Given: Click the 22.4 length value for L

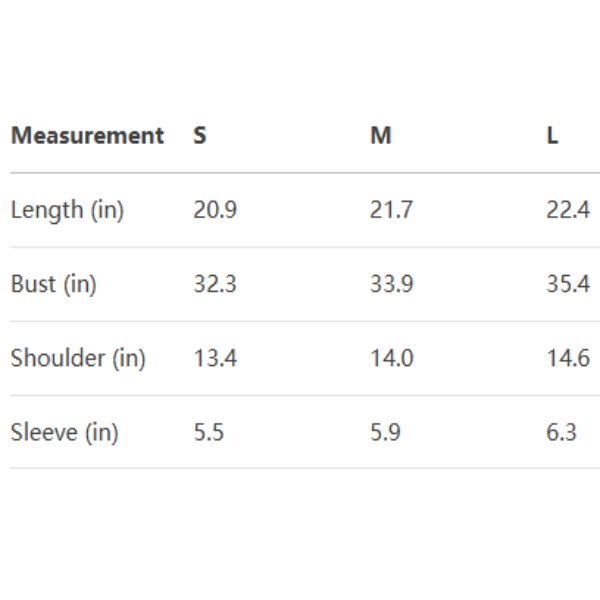Looking at the screenshot, I should pos(568,210).
